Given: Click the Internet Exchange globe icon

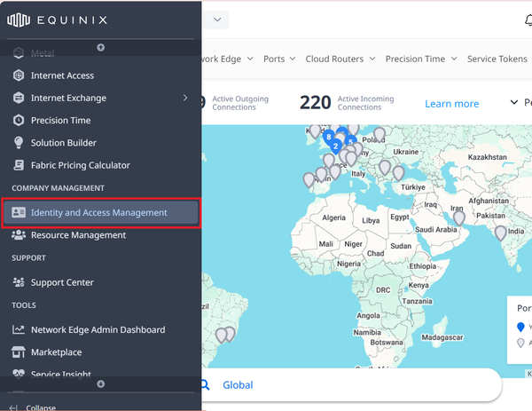Looking at the screenshot, I should click(x=19, y=98).
